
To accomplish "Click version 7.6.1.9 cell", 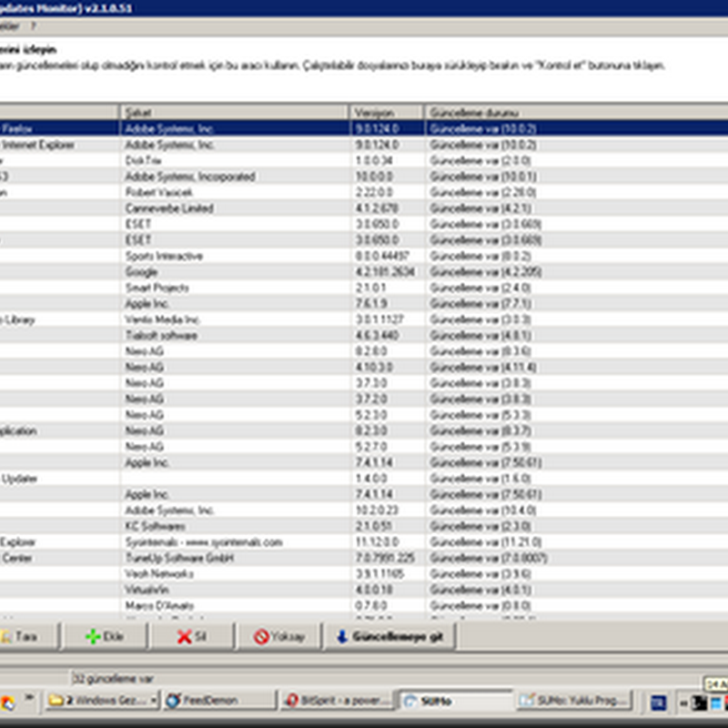I will pyautogui.click(x=387, y=303).
